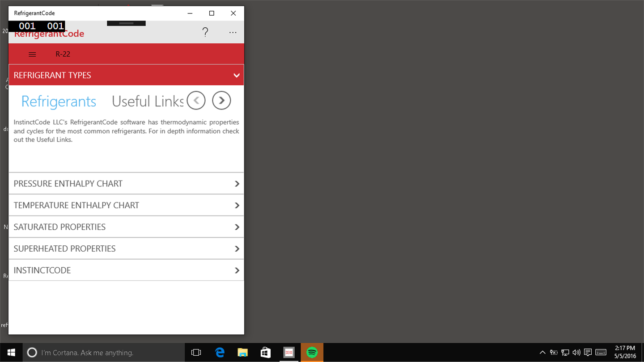Expand the Saturated Properties section
Screen dimensions: 644x362
[126, 227]
